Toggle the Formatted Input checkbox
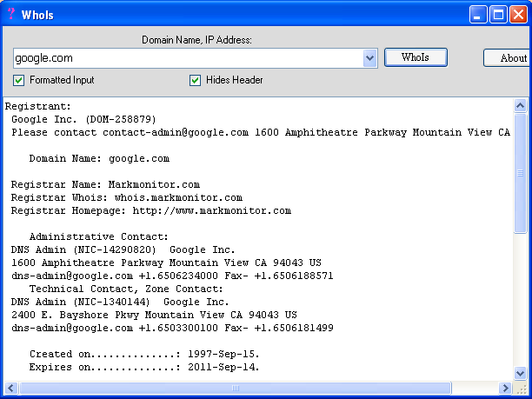 (18, 81)
